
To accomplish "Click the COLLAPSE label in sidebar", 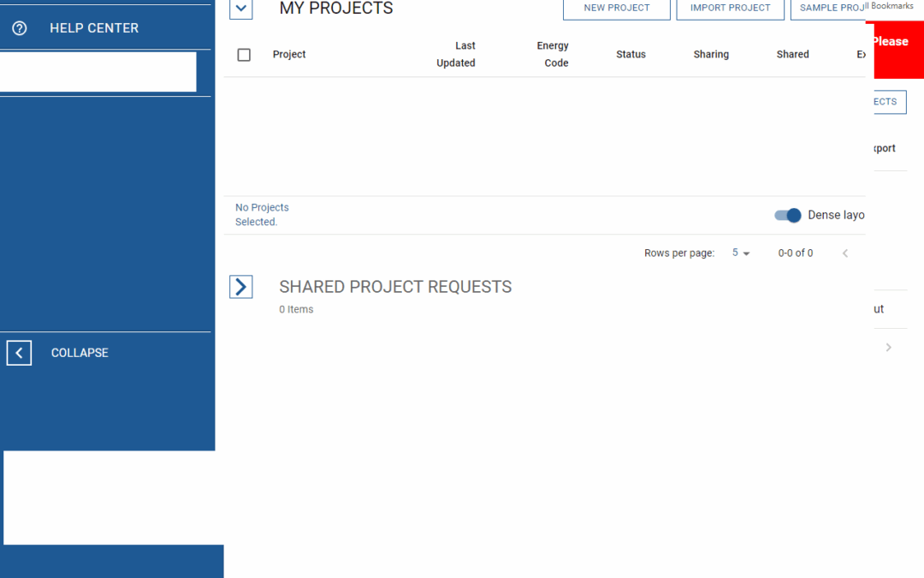I will tap(80, 353).
